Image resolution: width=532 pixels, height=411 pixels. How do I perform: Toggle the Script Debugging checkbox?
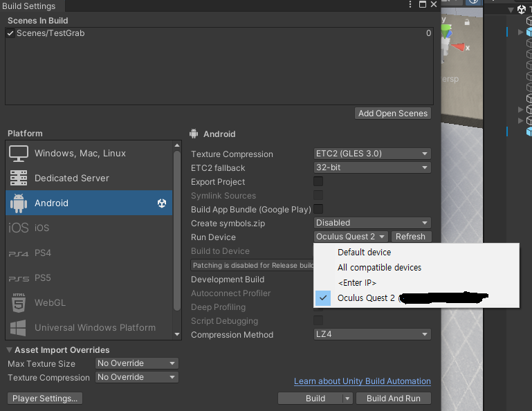click(x=318, y=320)
